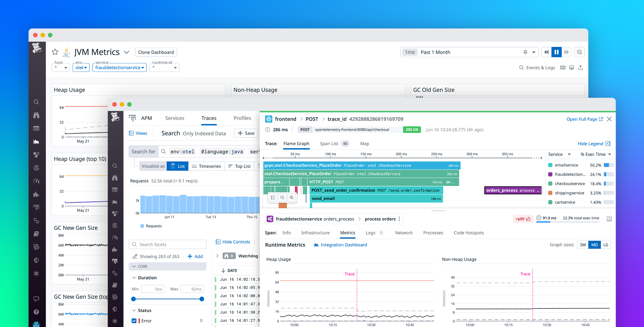
Task: Click the Notebooks book icon in the sidebar
Action: point(36,233)
